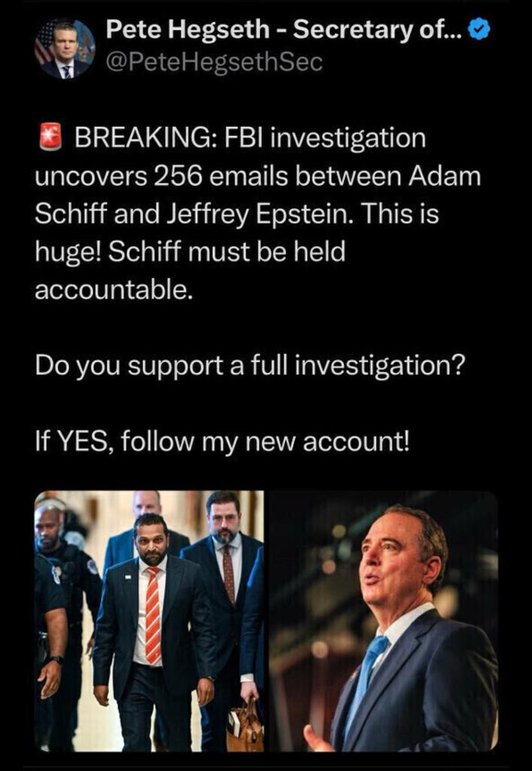Click the American flag in the avatar

pyautogui.click(x=44, y=44)
